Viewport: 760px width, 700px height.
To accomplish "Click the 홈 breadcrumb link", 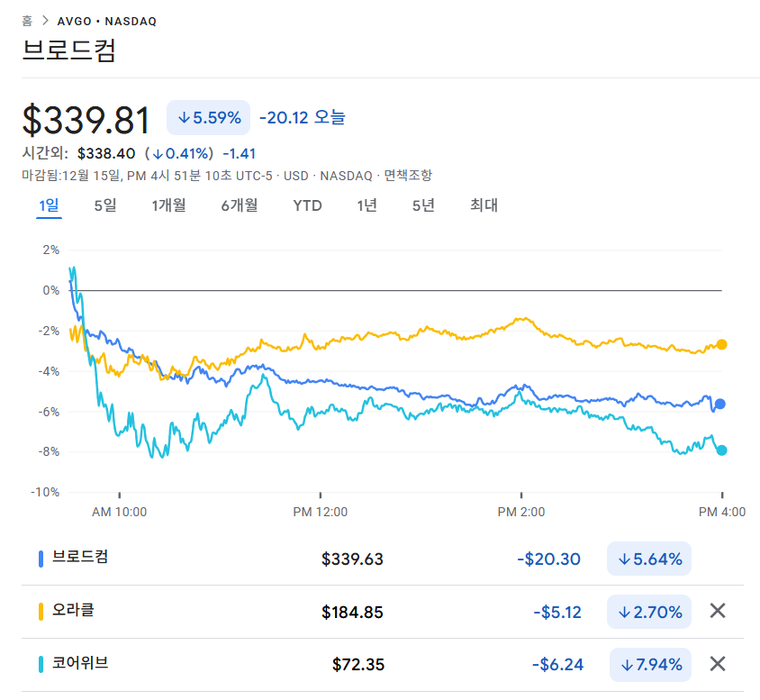I will 27,21.
